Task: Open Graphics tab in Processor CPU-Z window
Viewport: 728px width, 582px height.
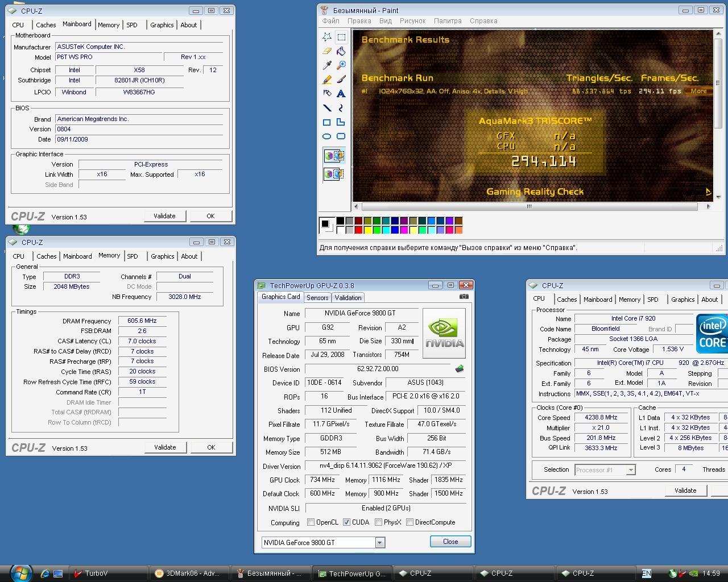Action: [682, 300]
